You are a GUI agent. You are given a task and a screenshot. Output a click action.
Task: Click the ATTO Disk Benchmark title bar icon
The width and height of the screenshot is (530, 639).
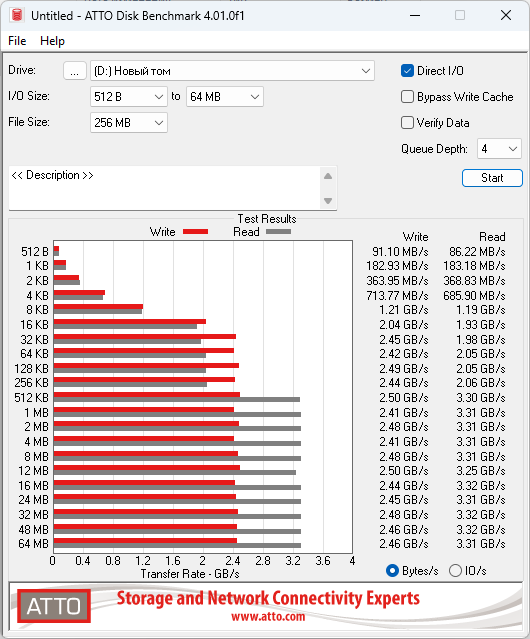(17, 15)
